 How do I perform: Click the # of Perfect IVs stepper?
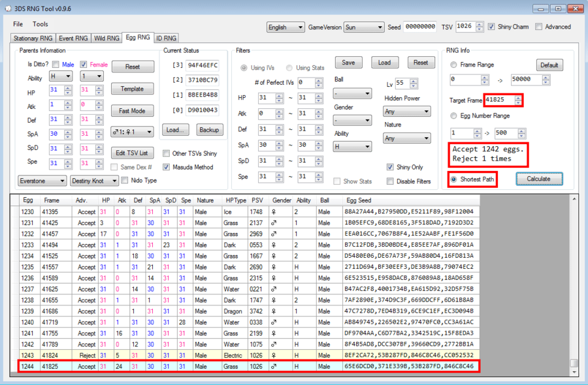pyautogui.click(x=319, y=82)
